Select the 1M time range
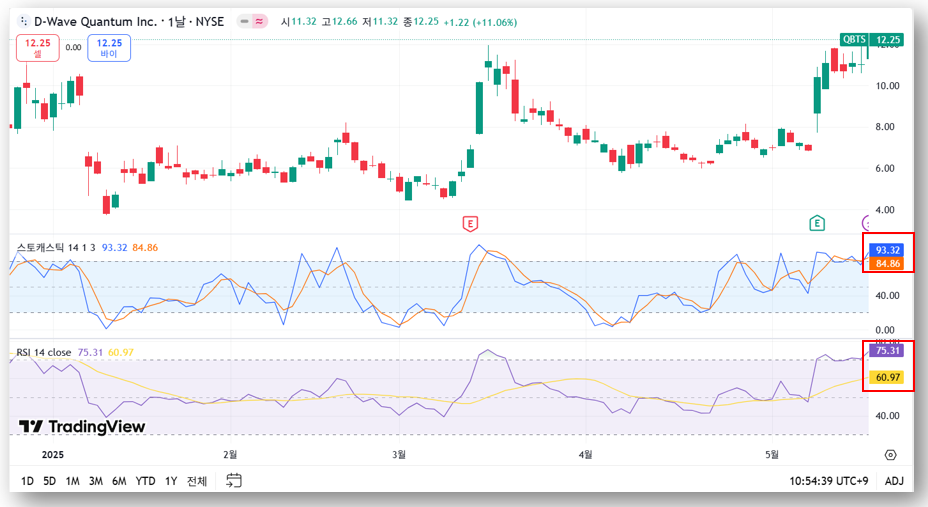Image resolution: width=928 pixels, height=507 pixels. click(72, 481)
